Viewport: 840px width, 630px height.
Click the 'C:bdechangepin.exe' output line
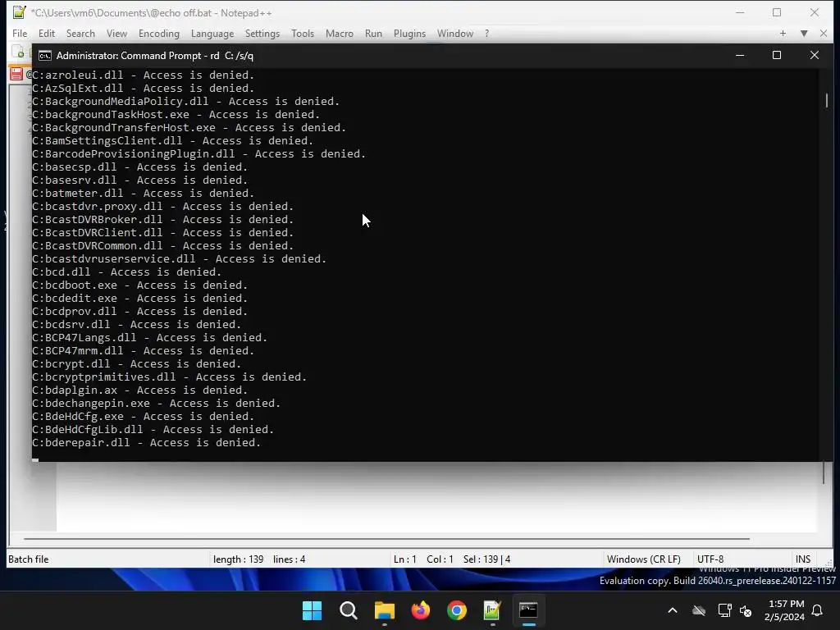click(157, 404)
